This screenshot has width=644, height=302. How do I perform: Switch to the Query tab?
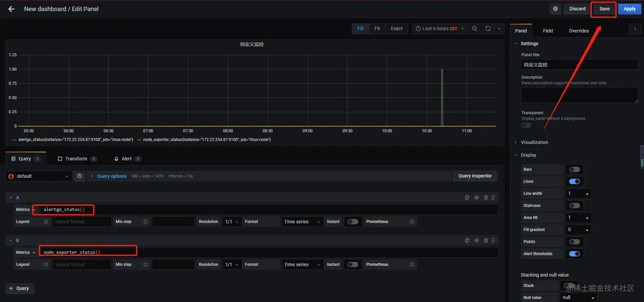pyautogui.click(x=26, y=159)
